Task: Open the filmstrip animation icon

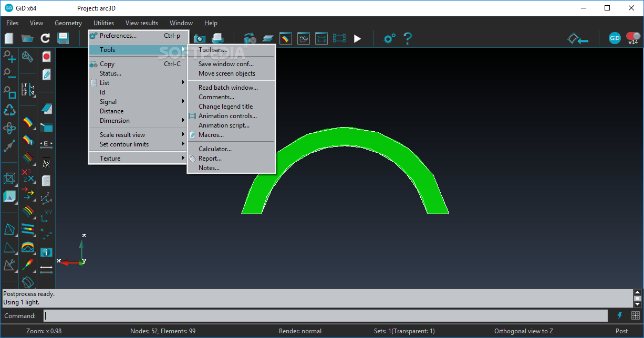Action: [339, 38]
